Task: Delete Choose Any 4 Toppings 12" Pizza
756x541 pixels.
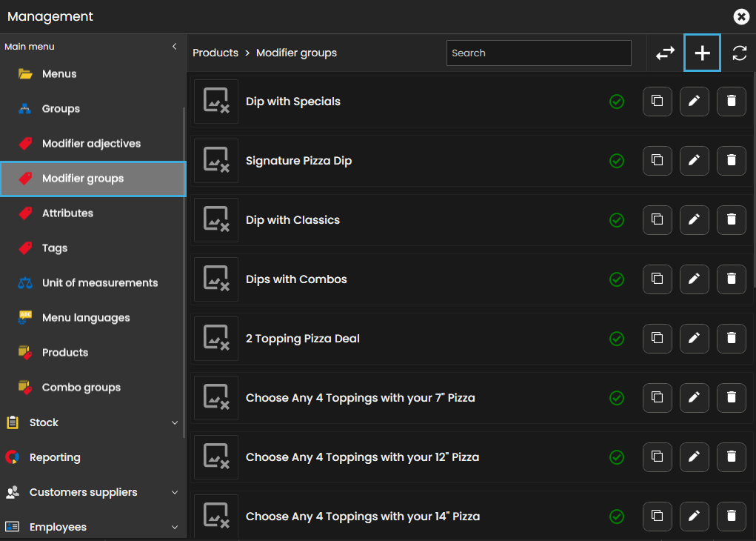Action: [731, 457]
